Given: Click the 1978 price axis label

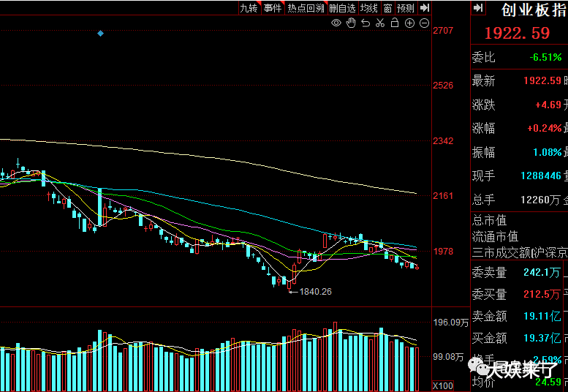Looking at the screenshot, I should [443, 251].
